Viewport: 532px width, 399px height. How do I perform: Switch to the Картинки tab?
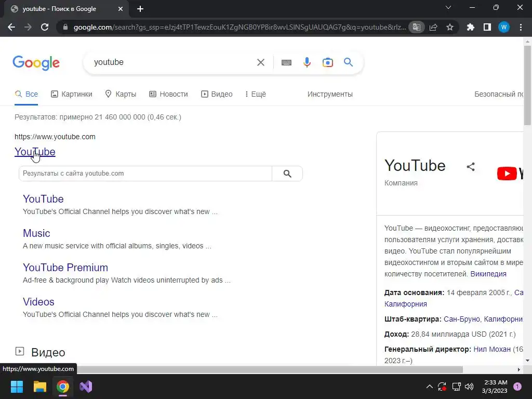point(72,94)
